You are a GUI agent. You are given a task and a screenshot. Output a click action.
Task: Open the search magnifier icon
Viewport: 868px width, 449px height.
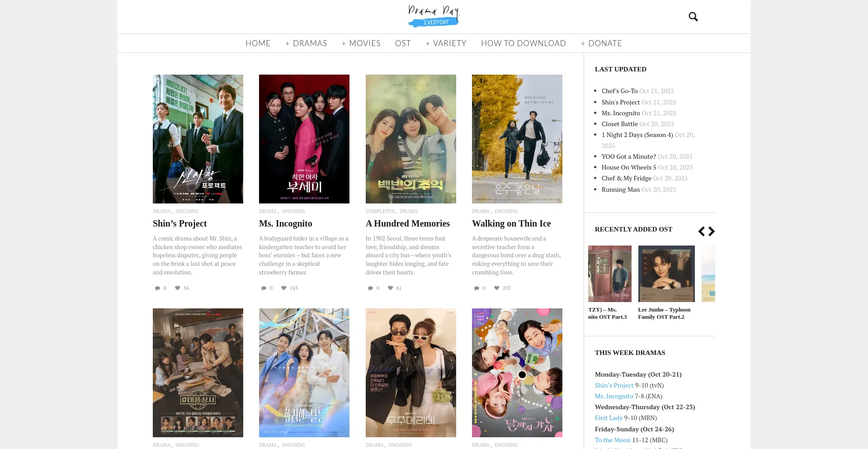693,17
